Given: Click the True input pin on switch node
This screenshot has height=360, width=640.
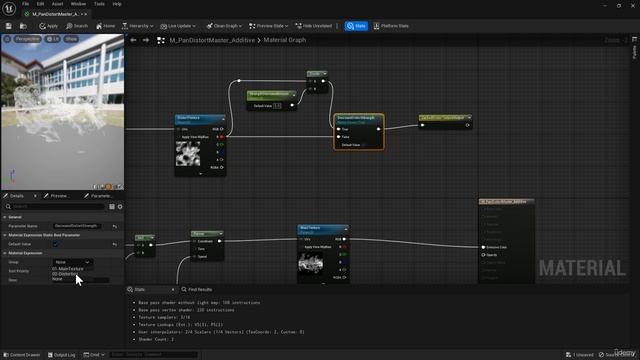Looking at the screenshot, I should pos(339,129).
